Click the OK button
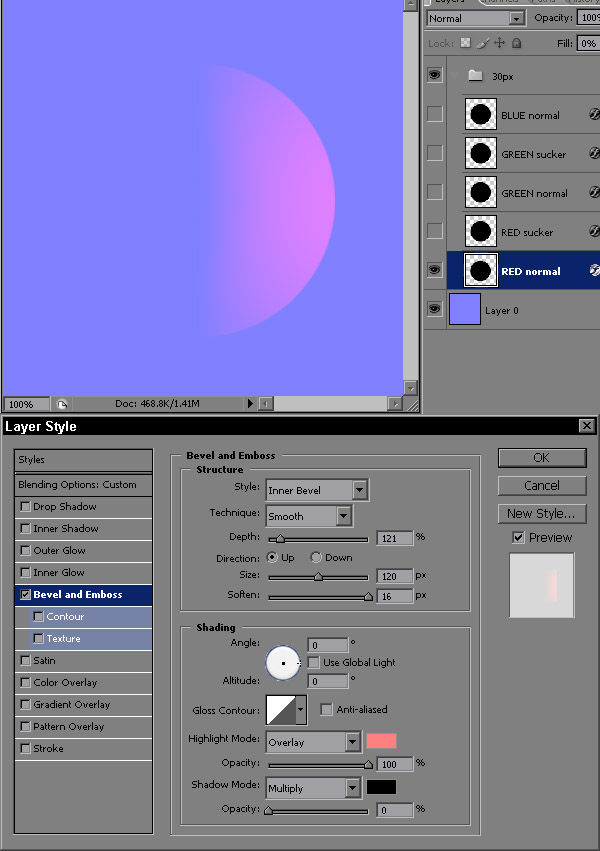Viewport: 600px width, 851px height. 541,457
